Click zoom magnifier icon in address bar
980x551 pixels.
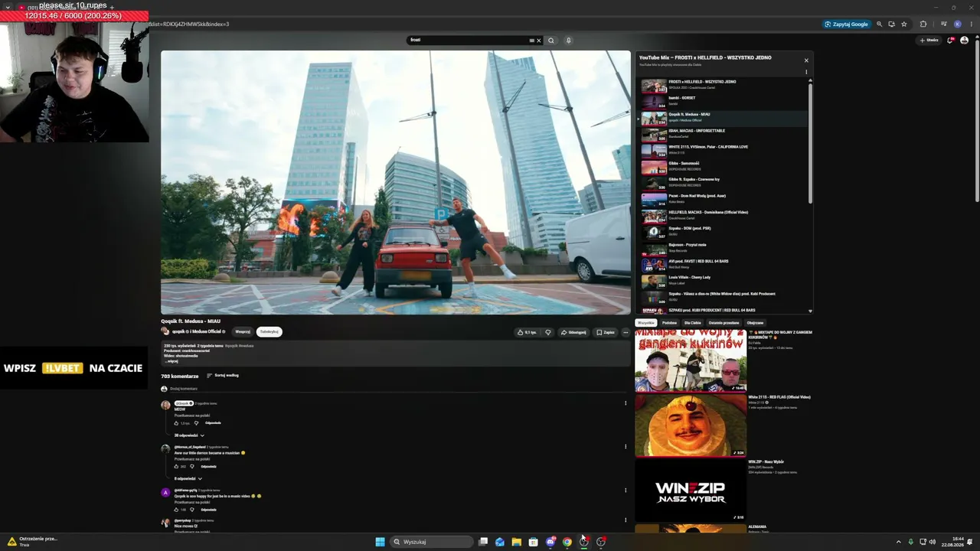[x=879, y=24]
